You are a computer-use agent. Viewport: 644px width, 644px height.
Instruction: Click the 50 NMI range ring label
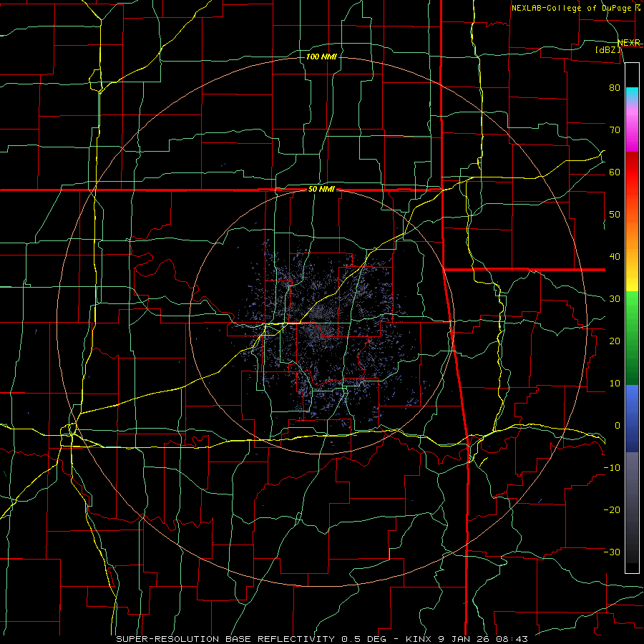pyautogui.click(x=321, y=190)
